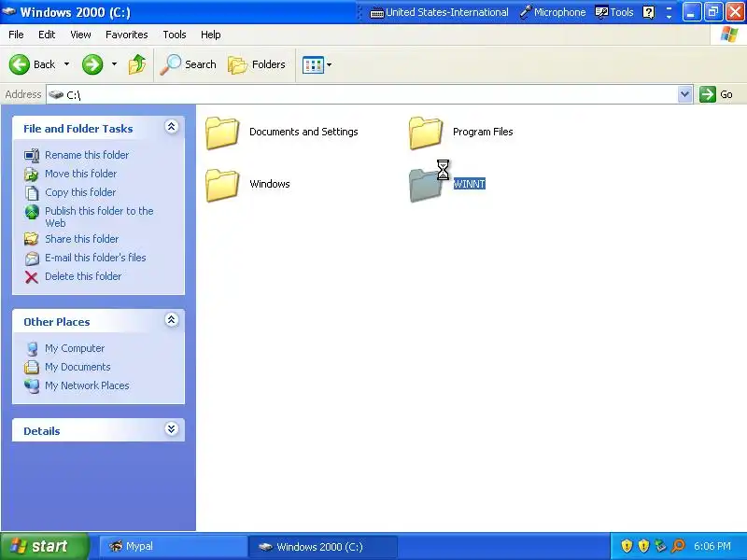Select the Program Files folder icon
Screen dimensions: 747x560
[x=426, y=133]
